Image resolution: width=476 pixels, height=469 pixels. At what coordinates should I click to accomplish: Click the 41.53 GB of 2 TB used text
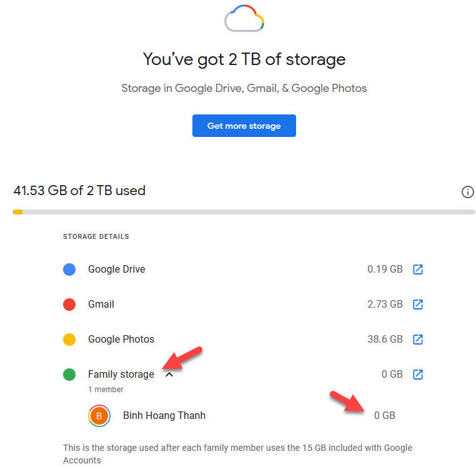click(x=79, y=191)
